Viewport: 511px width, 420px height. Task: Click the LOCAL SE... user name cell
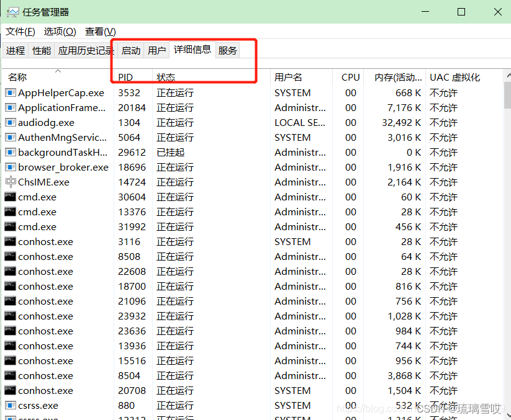click(300, 123)
